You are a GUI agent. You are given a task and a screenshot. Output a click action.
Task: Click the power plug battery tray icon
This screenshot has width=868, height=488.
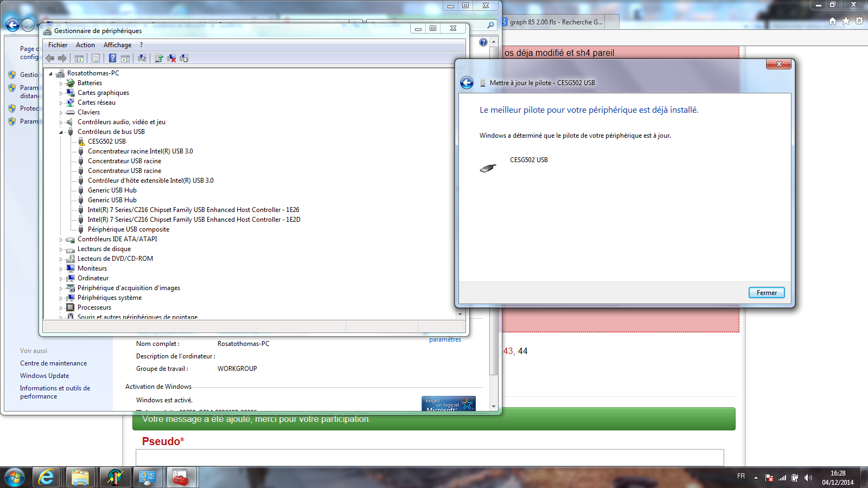tap(795, 478)
